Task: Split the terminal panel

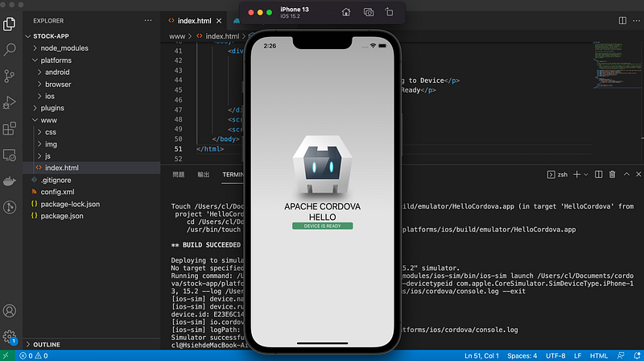Action: pos(598,175)
